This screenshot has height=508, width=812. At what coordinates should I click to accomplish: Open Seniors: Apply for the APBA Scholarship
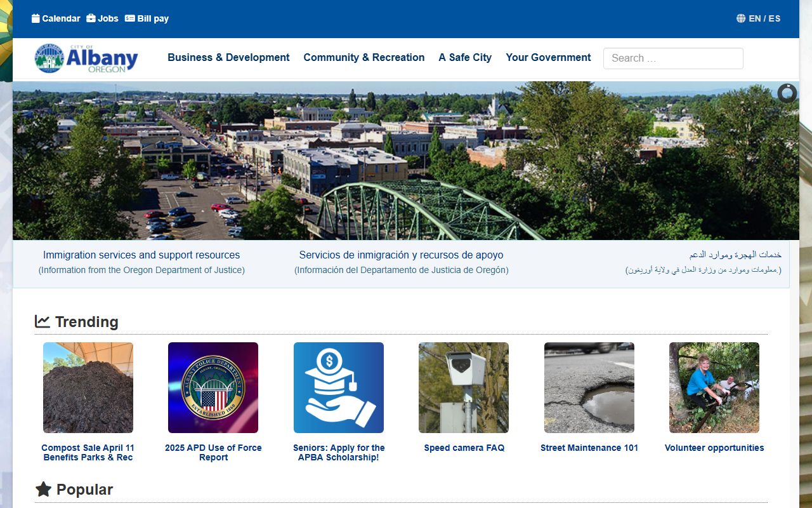[x=339, y=452]
